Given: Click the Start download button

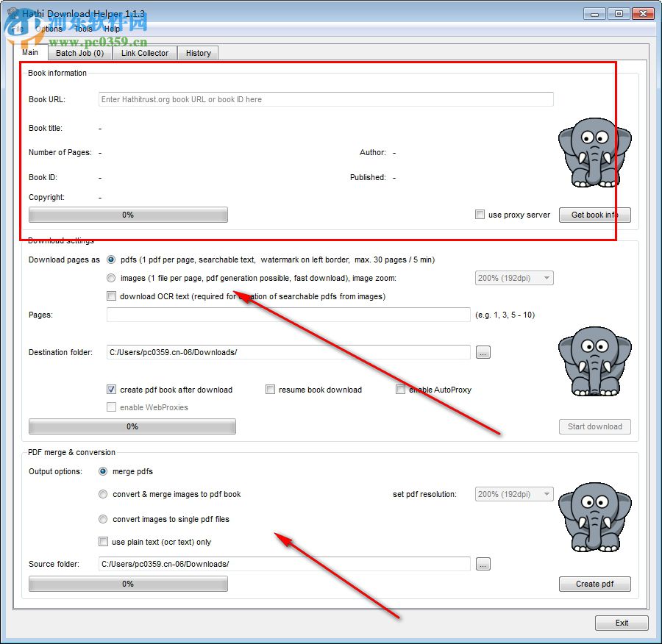Looking at the screenshot, I should click(594, 426).
